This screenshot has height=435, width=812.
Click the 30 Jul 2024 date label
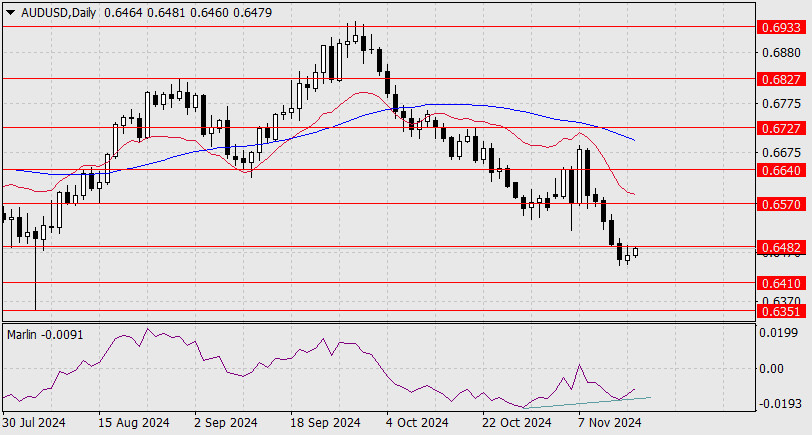coord(35,423)
